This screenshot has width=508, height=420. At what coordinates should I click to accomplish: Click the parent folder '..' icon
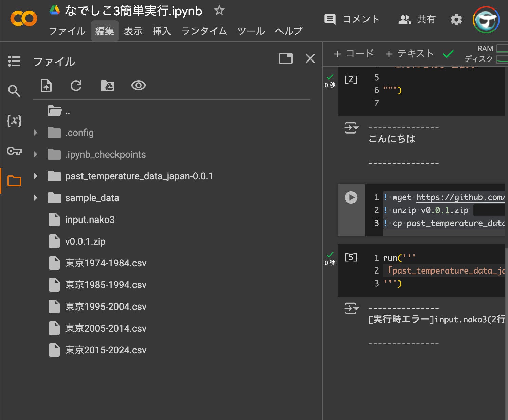click(54, 111)
